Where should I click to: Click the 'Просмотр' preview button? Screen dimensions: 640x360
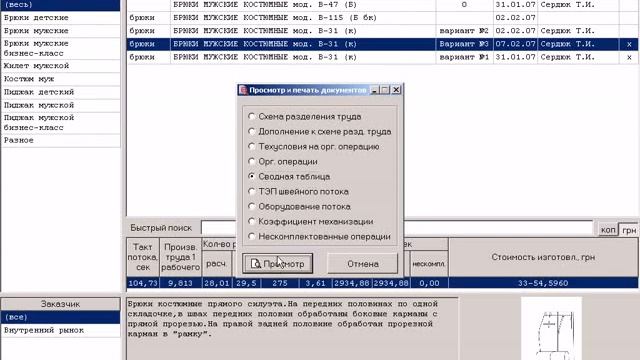[278, 264]
